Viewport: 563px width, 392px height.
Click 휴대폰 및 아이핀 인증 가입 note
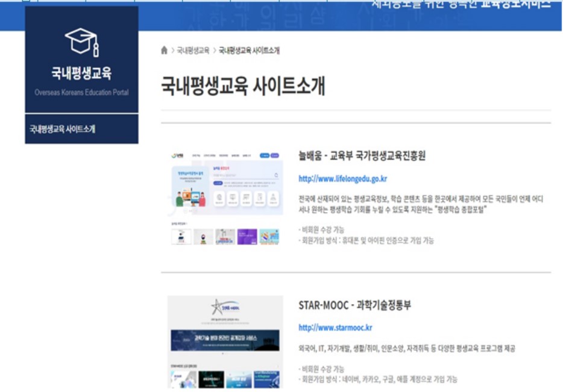(366, 240)
